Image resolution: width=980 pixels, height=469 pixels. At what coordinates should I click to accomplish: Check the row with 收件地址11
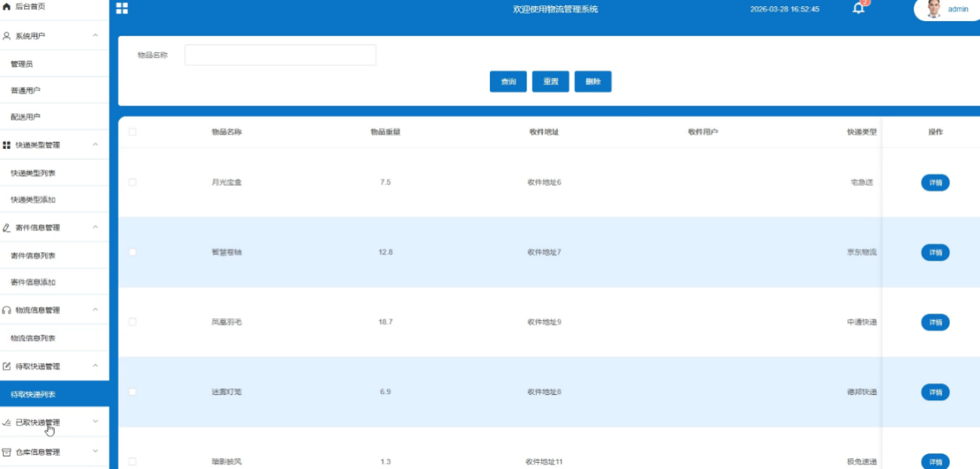pyautogui.click(x=133, y=461)
